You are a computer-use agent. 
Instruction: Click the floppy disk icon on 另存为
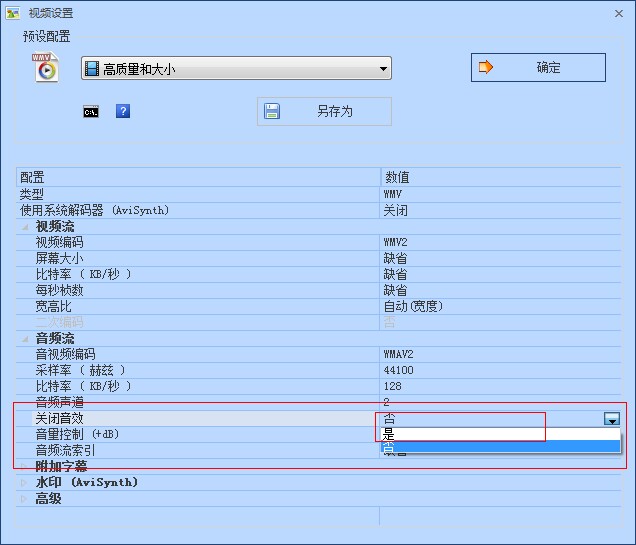pos(272,111)
